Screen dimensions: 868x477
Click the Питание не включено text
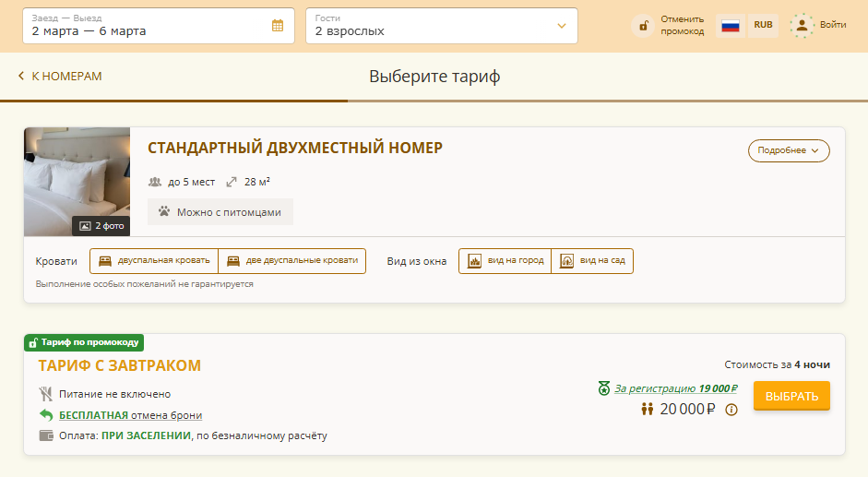pos(114,394)
